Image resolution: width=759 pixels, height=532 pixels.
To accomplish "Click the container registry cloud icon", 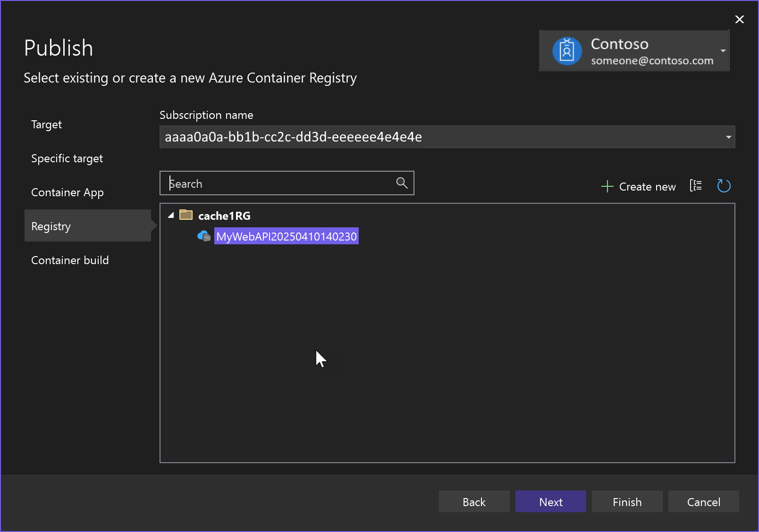I will [204, 236].
